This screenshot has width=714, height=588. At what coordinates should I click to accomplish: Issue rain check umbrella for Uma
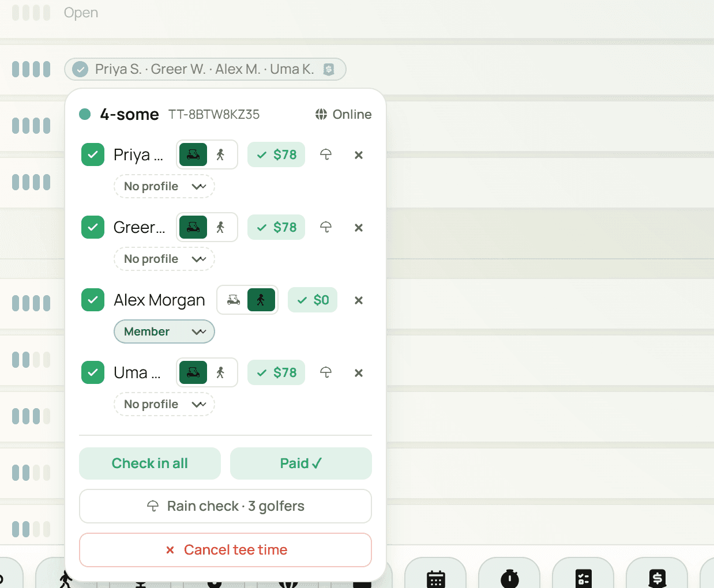(326, 372)
